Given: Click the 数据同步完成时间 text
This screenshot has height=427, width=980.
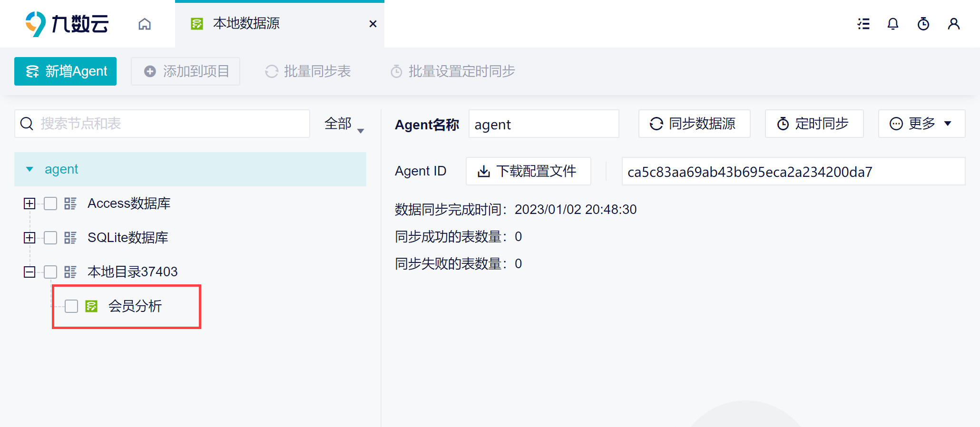Looking at the screenshot, I should [x=516, y=210].
